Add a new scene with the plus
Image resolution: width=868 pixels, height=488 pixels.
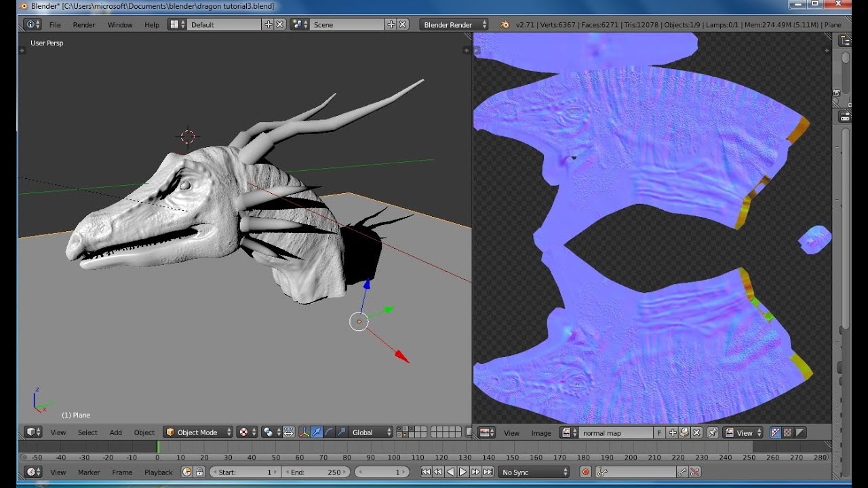391,24
